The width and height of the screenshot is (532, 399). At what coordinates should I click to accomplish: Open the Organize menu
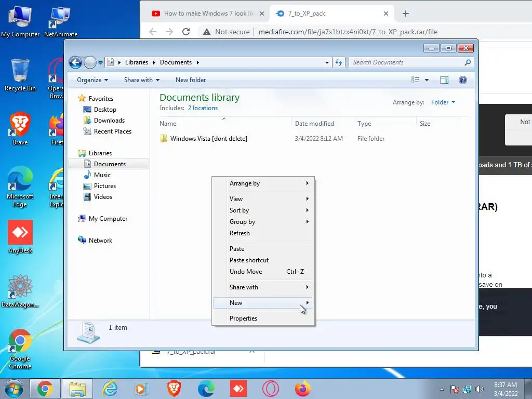(92, 80)
